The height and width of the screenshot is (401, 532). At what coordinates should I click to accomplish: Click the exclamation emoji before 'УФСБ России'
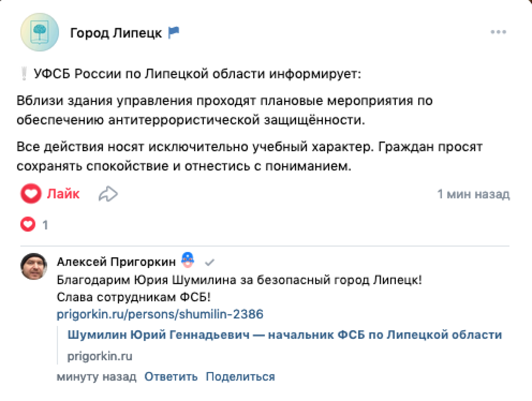pyautogui.click(x=24, y=74)
